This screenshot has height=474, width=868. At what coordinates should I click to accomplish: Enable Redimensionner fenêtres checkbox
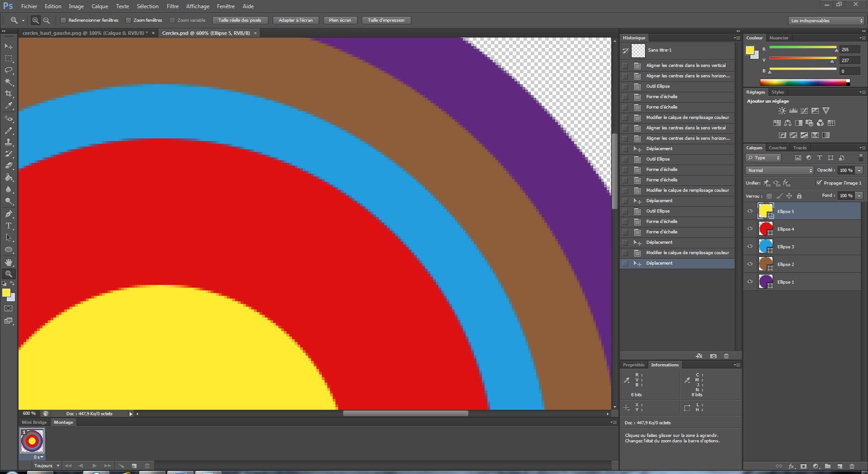point(63,20)
